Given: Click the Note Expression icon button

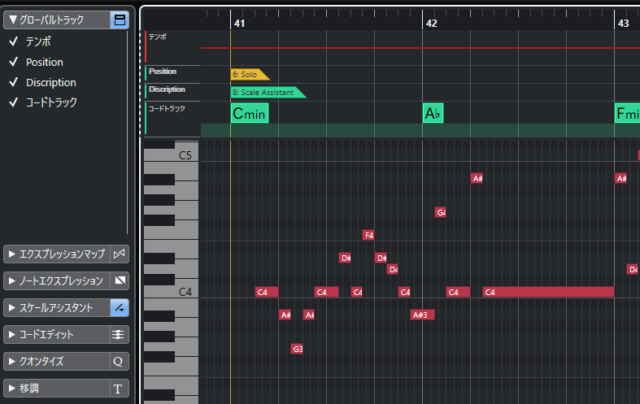Looking at the screenshot, I should click(x=120, y=281).
